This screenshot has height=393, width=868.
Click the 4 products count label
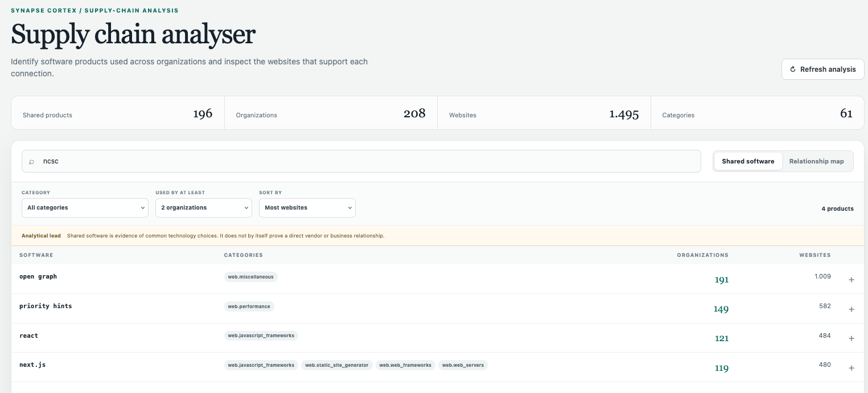[837, 209]
